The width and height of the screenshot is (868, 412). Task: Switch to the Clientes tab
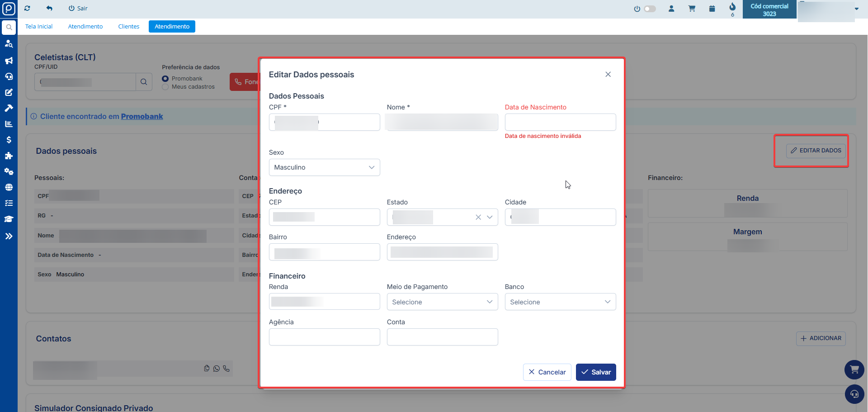[128, 27]
